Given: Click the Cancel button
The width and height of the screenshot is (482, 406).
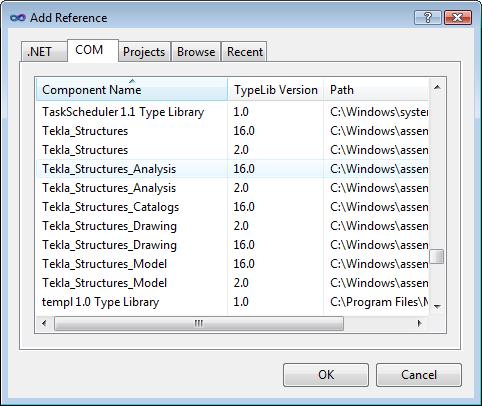Looking at the screenshot, I should (419, 375).
